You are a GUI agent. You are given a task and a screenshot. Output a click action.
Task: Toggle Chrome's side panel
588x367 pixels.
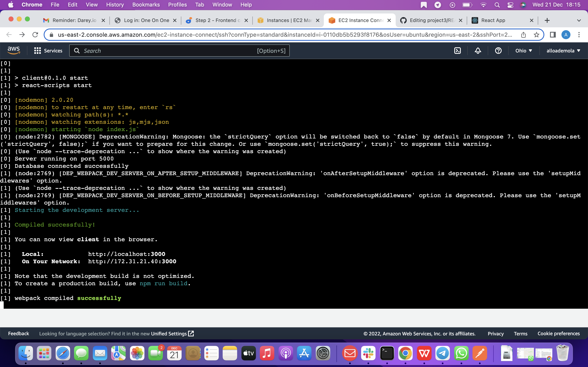click(552, 35)
